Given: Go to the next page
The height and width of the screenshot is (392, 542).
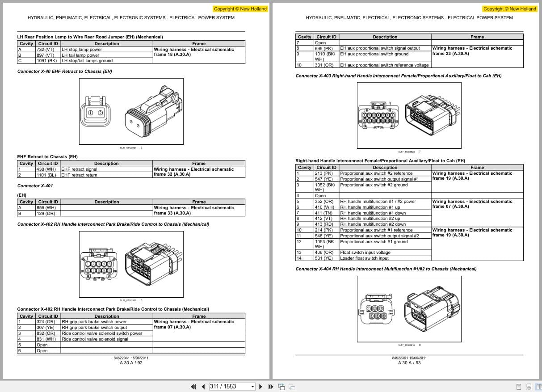Looking at the screenshot, I should (261, 387).
